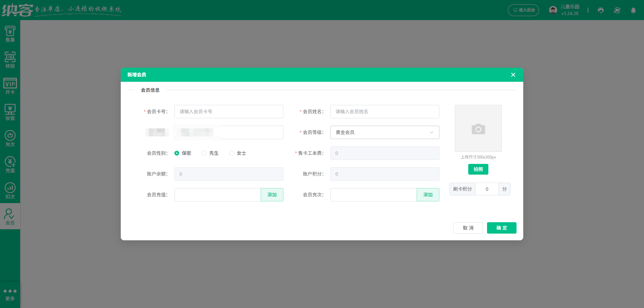Open the 充值 recharge module
The image size is (644, 308).
point(10,164)
